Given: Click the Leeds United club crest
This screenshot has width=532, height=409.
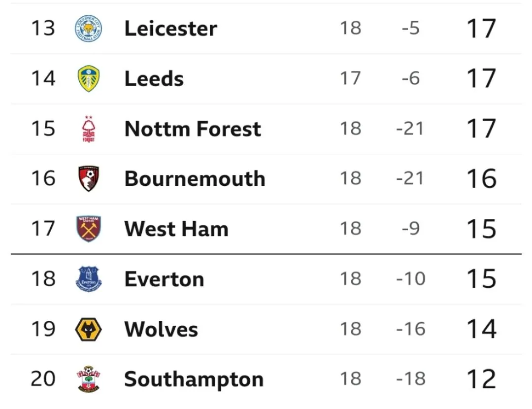Looking at the screenshot, I should click(x=89, y=79).
